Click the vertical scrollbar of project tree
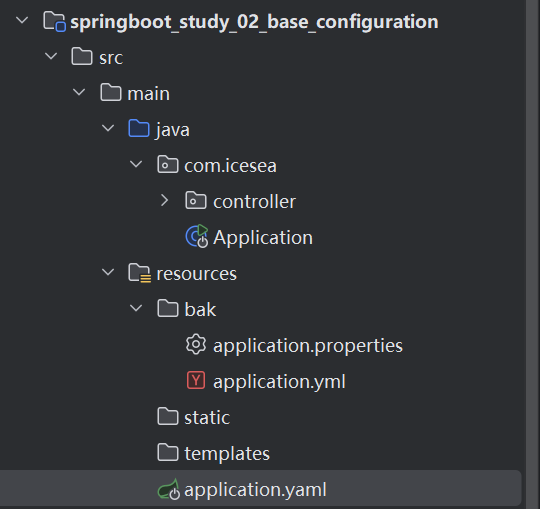This screenshot has width=540, height=509. (x=533, y=254)
